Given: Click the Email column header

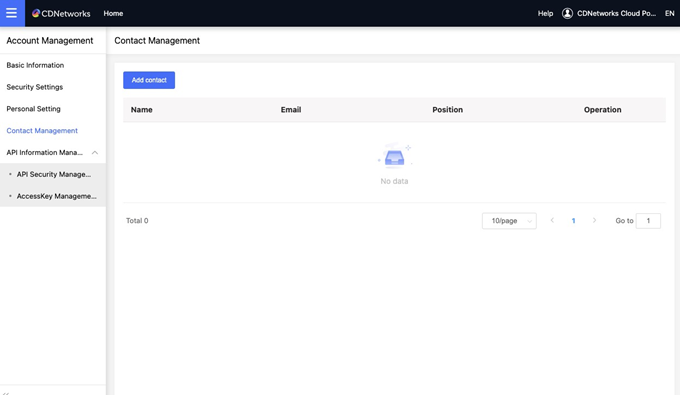Looking at the screenshot, I should (291, 110).
